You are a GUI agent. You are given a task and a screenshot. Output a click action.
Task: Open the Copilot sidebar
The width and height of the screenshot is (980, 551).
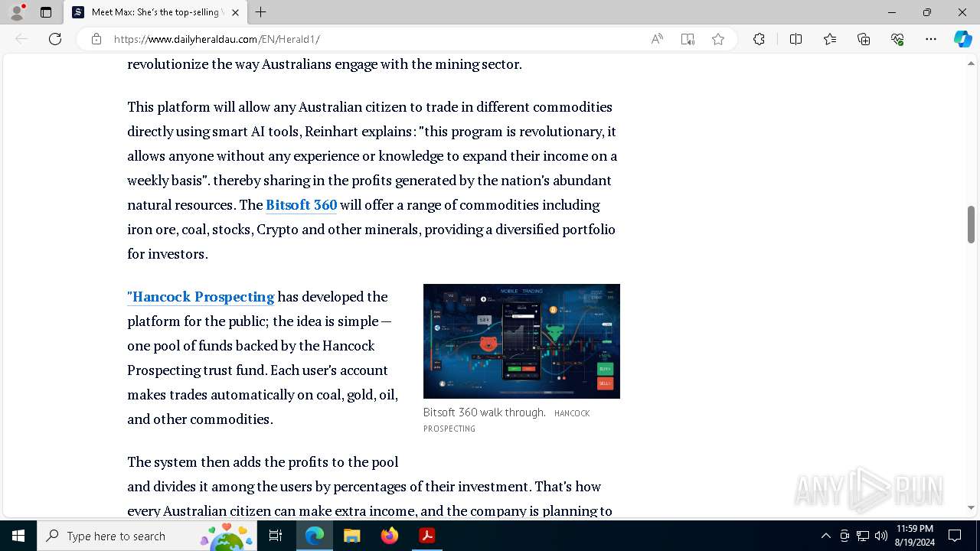pos(962,39)
